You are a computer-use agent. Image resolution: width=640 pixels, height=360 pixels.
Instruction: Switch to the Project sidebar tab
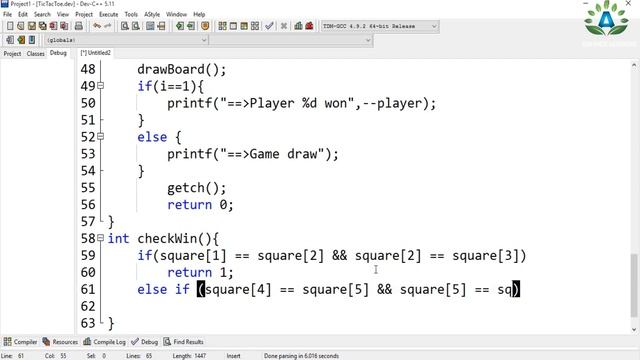(x=12, y=53)
